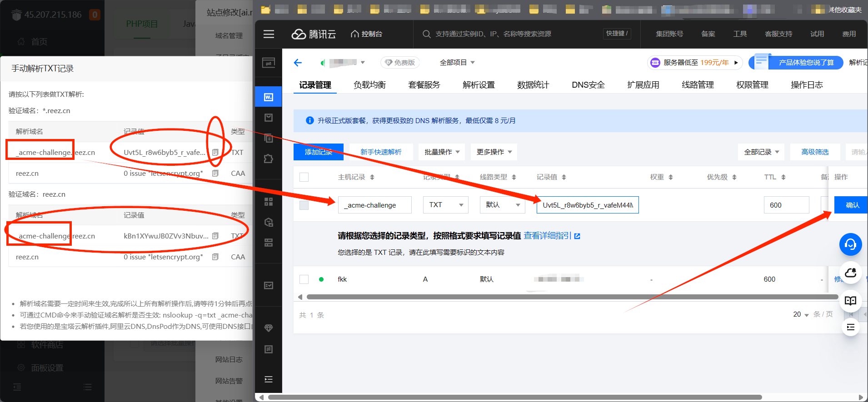868x402 pixels.
Task: Click 新手快速解析 button
Action: click(381, 152)
